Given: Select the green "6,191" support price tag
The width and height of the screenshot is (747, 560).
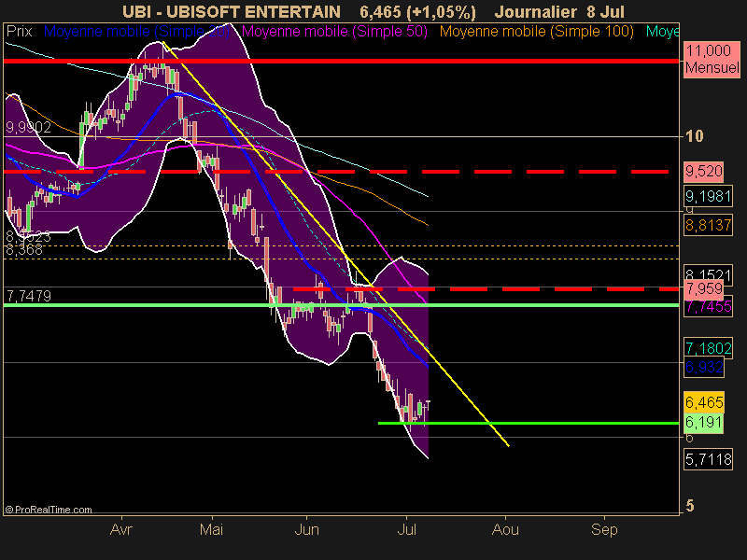Looking at the screenshot, I should (x=704, y=423).
